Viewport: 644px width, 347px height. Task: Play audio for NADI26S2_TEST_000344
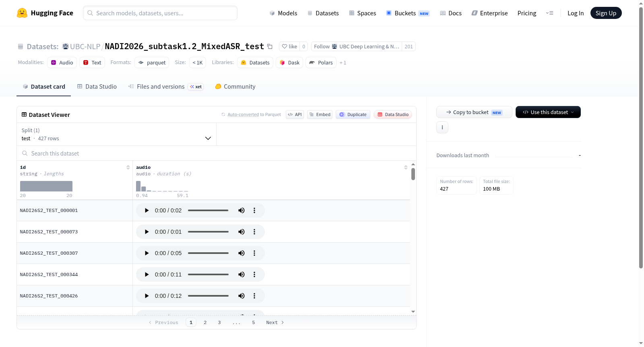[x=147, y=274]
